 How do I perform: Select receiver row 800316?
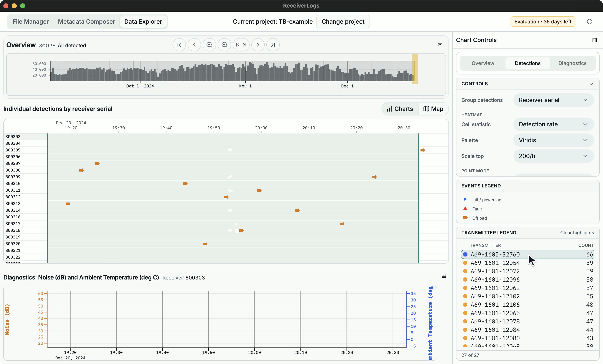[x=26, y=217]
